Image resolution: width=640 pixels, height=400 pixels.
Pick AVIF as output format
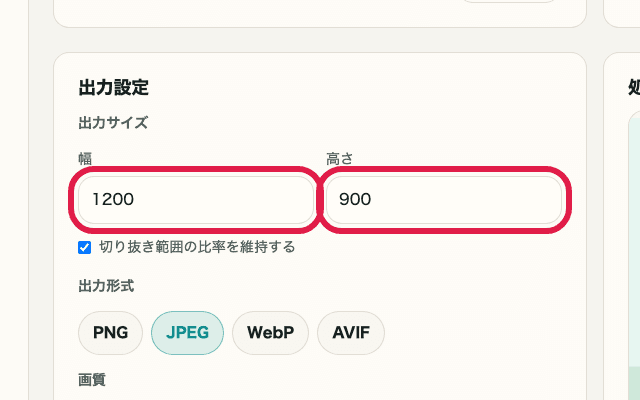coord(350,333)
